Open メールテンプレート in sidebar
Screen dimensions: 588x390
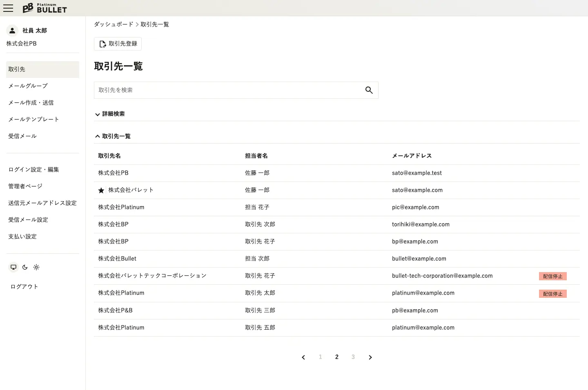34,120
